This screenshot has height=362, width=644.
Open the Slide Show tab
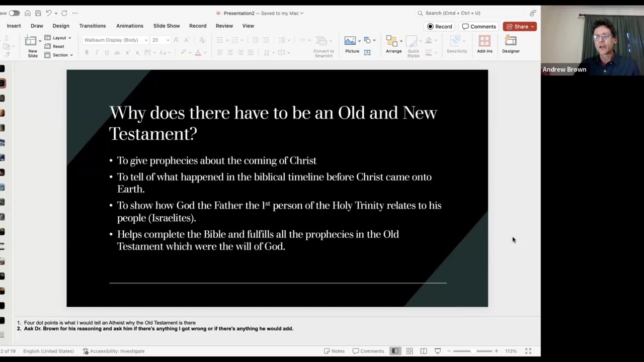point(167,26)
